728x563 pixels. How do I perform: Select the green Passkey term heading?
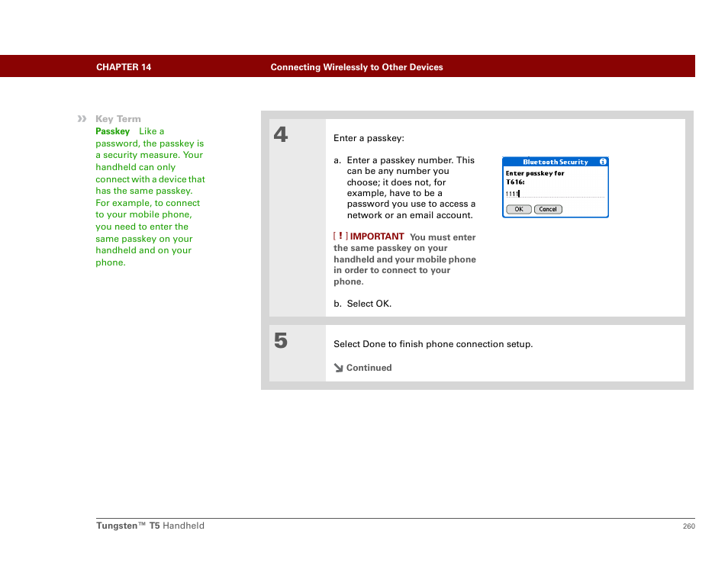112,131
